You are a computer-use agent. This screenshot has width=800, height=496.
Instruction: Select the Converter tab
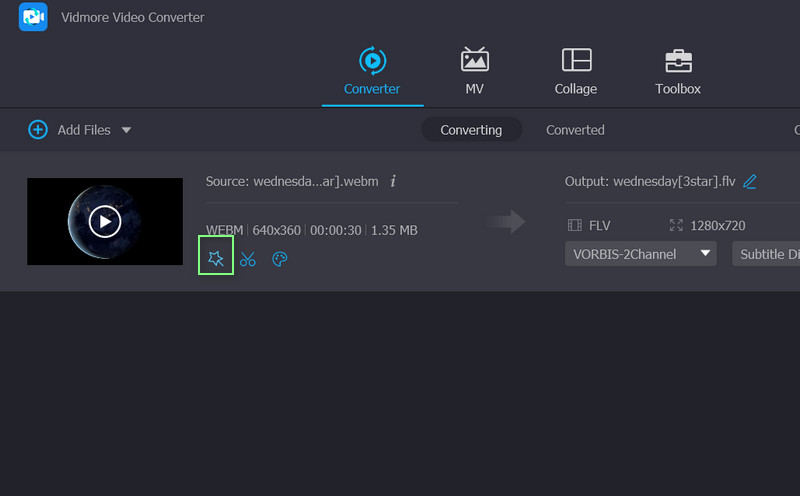point(372,71)
